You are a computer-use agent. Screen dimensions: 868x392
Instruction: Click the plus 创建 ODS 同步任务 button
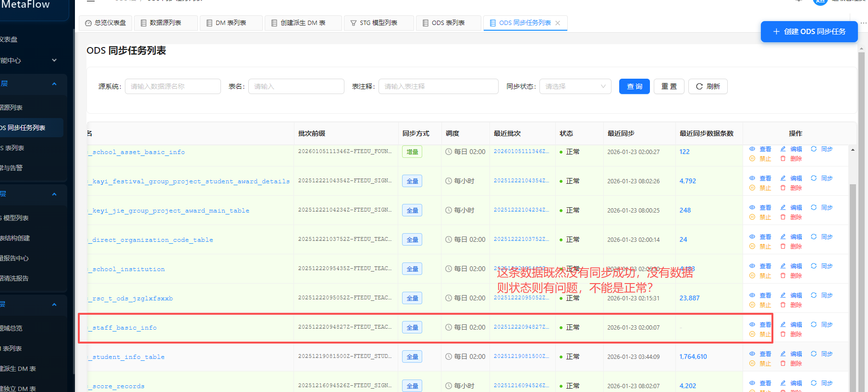(809, 32)
